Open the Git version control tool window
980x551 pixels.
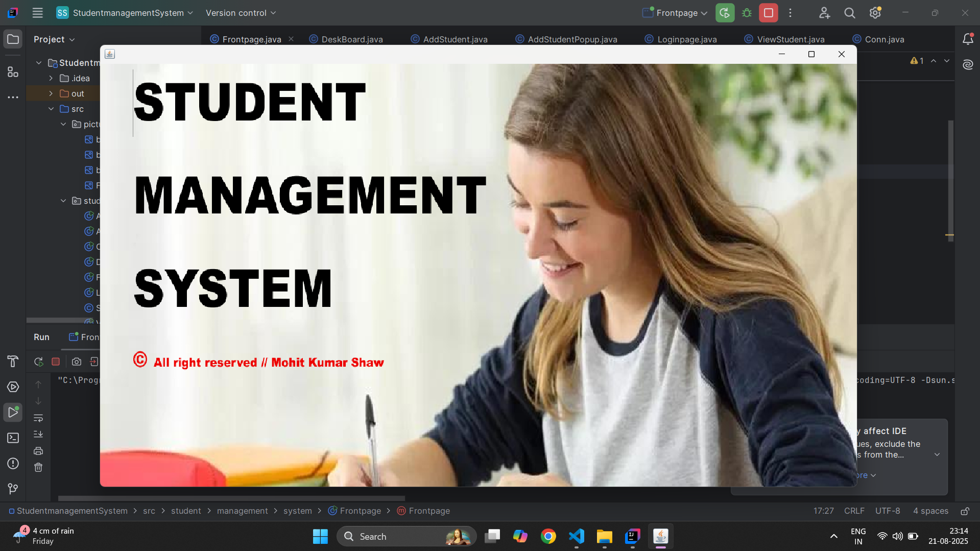tap(13, 489)
